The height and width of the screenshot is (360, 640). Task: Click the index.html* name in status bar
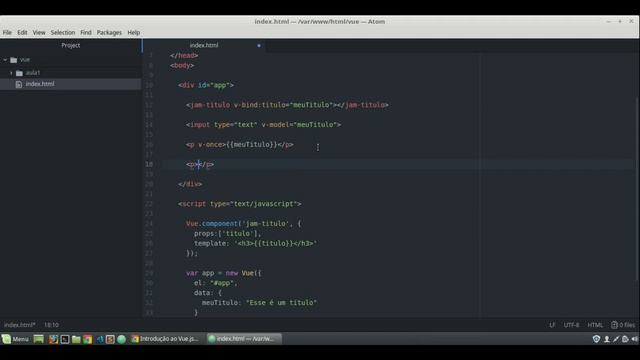[x=20, y=325]
